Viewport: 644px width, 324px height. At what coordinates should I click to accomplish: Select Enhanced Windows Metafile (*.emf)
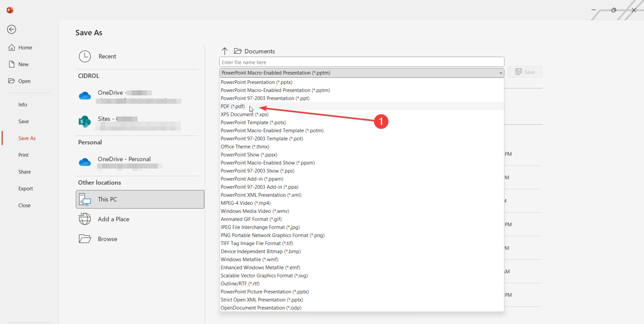tap(361, 267)
